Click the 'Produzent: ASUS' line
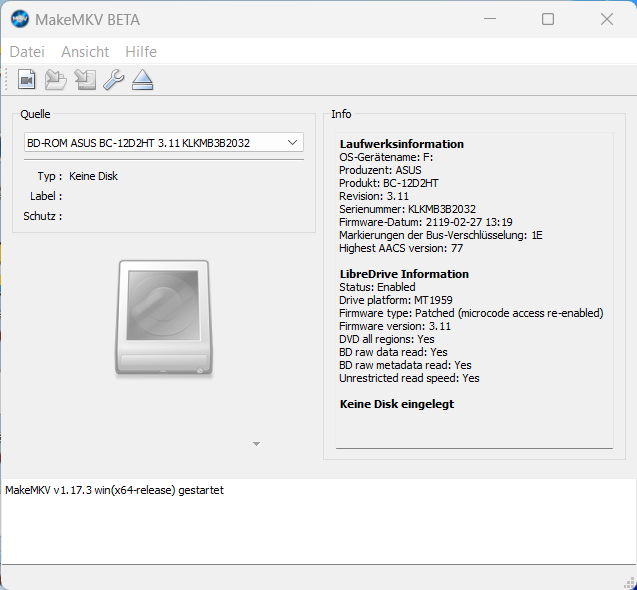The width and height of the screenshot is (637, 590). click(x=380, y=170)
